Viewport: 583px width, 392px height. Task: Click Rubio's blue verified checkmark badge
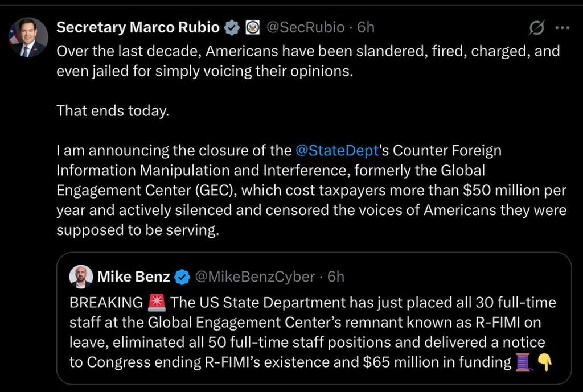tap(231, 27)
